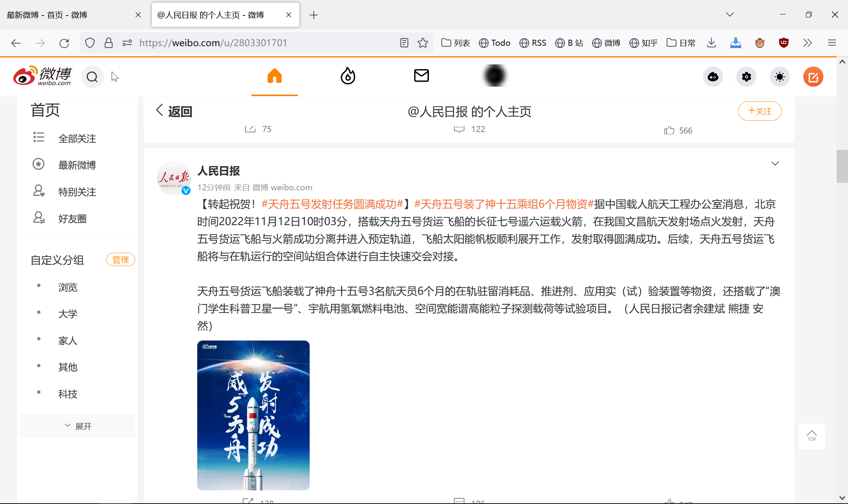Open the browser downloads icon
The image size is (848, 504).
click(711, 43)
